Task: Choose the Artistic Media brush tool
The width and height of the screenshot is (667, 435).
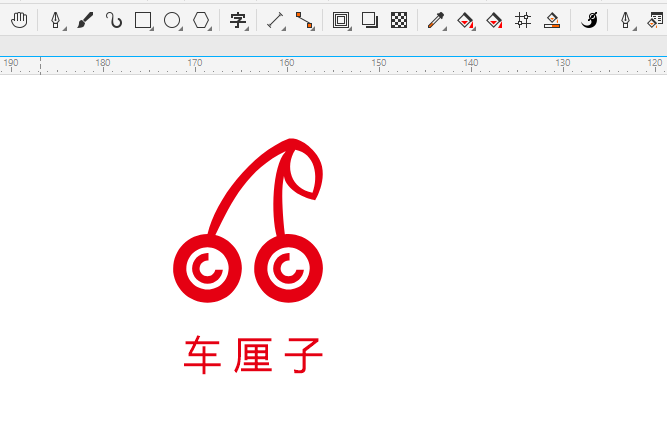Action: point(85,20)
